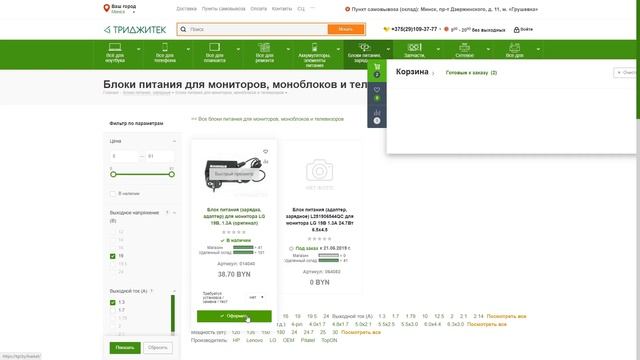This screenshot has height=360, width=640.
Task: Open the comparison chart side icon
Action: click(x=377, y=113)
